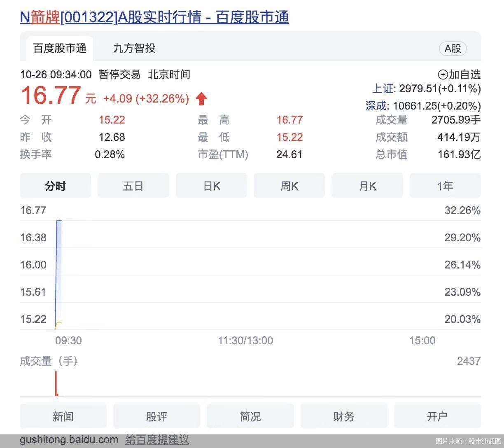Image resolution: width=504 pixels, height=448 pixels.
Task: Click the plus icon for 加自选
Action: click(x=442, y=75)
